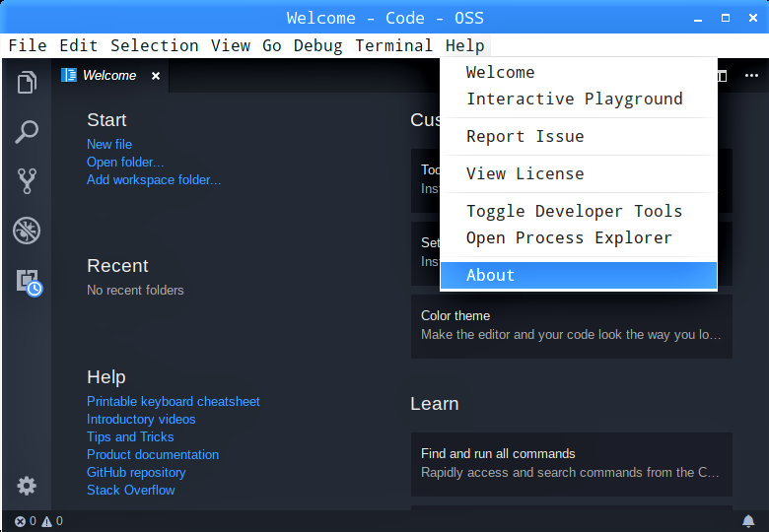This screenshot has height=532, width=769.
Task: Select the Welcome editor tab
Action: [110, 76]
